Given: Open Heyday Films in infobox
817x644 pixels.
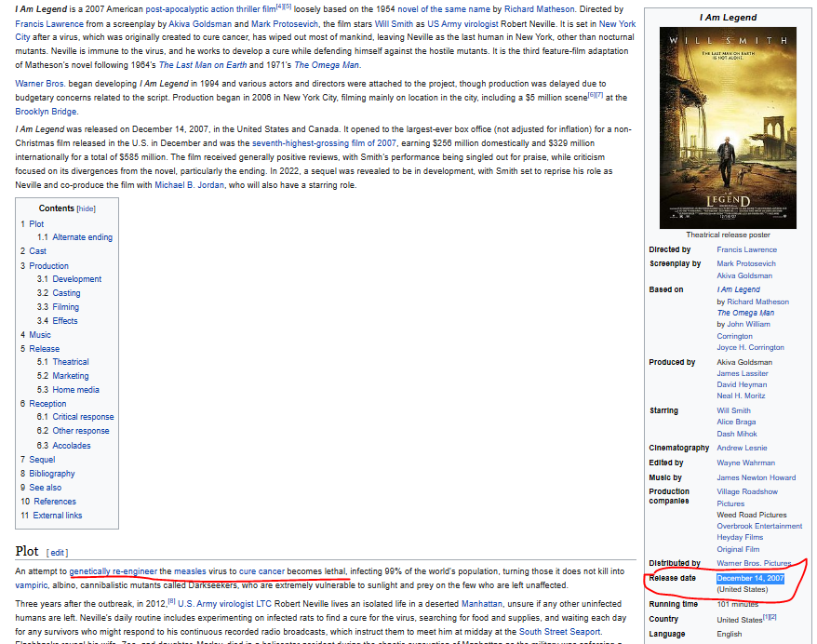Looking at the screenshot, I should click(x=740, y=537).
